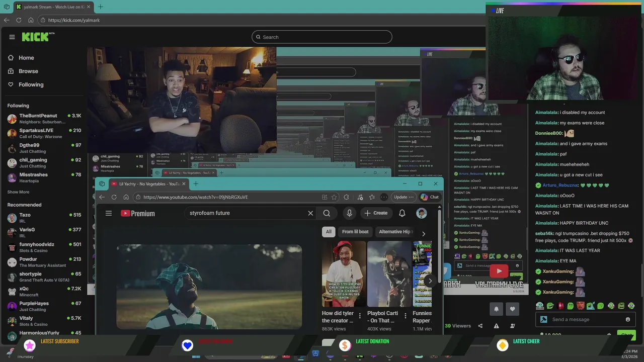Show more YouTube filter chips arrow
Image resolution: width=644 pixels, height=362 pixels.
click(x=424, y=234)
